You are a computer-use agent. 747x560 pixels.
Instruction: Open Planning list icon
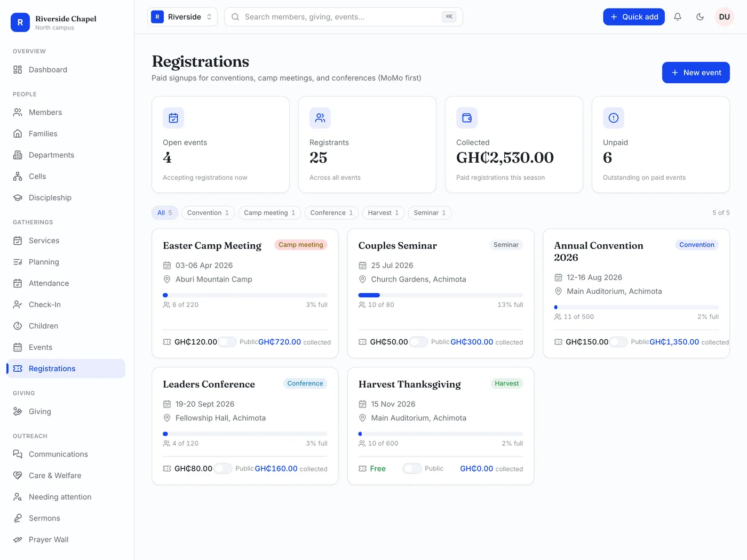click(18, 262)
